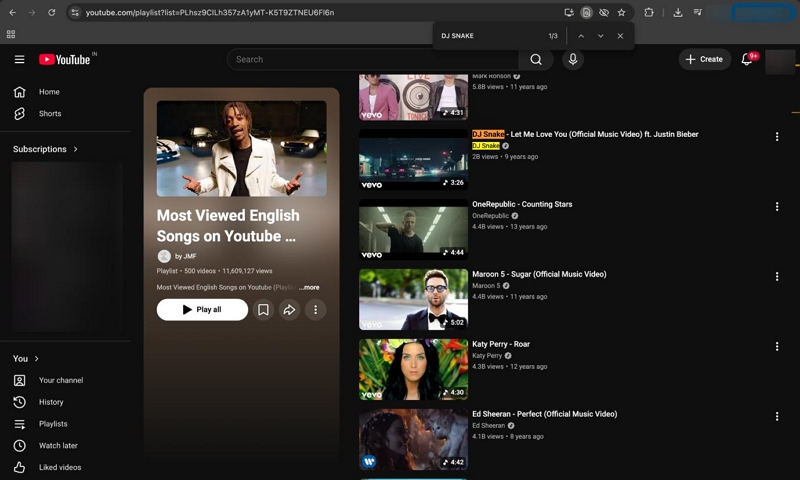Image resolution: width=800 pixels, height=480 pixels.
Task: Expand playlist description with ...more
Action: tap(309, 287)
